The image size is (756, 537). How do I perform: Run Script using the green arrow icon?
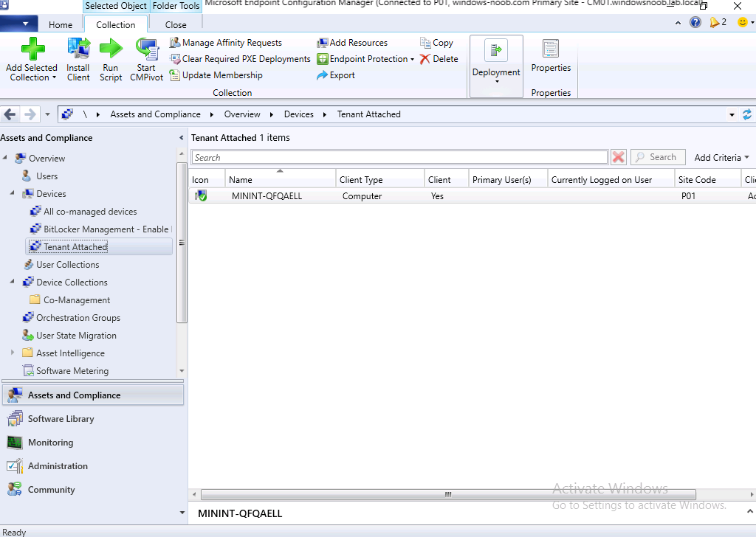click(x=111, y=49)
